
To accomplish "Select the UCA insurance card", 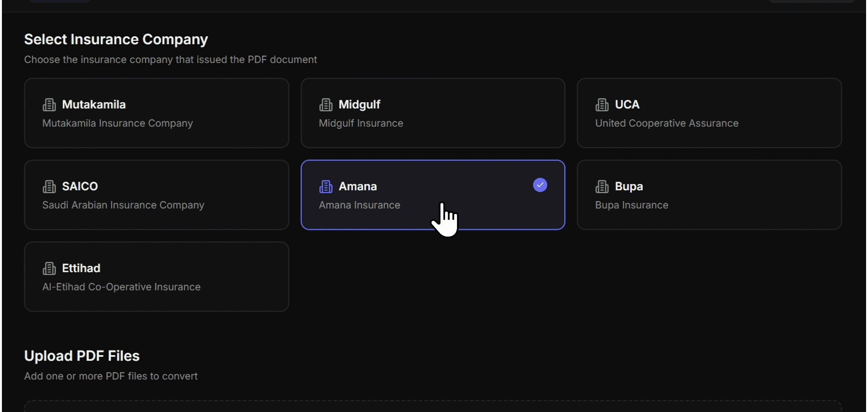I will coord(709,113).
